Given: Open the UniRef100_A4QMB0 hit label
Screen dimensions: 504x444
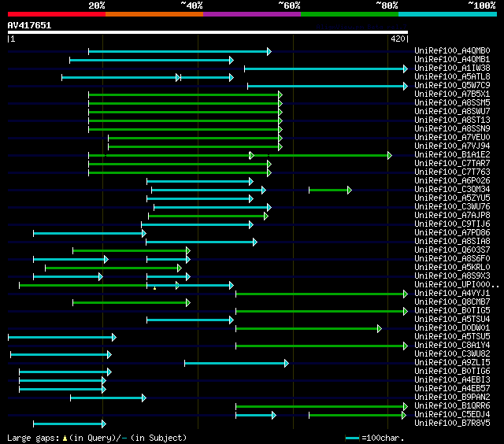Looking at the screenshot, I should point(452,50).
